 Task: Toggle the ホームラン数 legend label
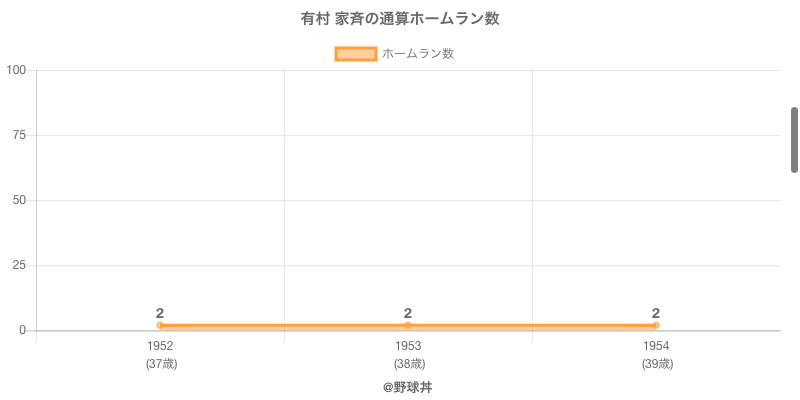pos(418,54)
